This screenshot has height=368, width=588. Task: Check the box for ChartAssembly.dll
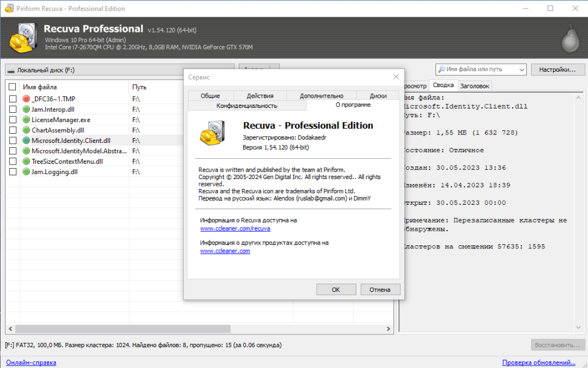pyautogui.click(x=13, y=130)
